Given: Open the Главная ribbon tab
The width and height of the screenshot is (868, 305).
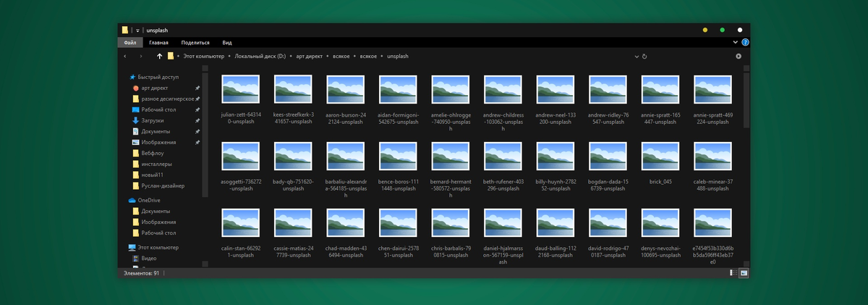Looking at the screenshot, I should click(x=158, y=43).
